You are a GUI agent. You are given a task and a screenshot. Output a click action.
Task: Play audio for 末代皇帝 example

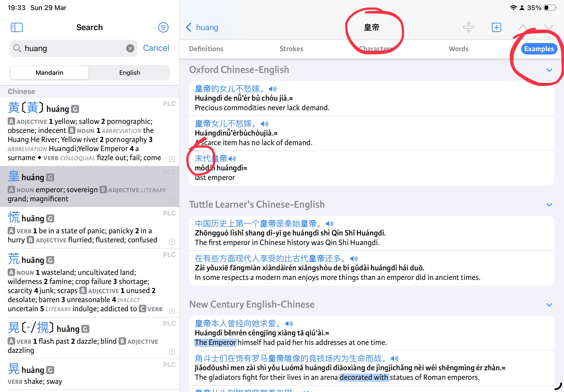click(232, 159)
